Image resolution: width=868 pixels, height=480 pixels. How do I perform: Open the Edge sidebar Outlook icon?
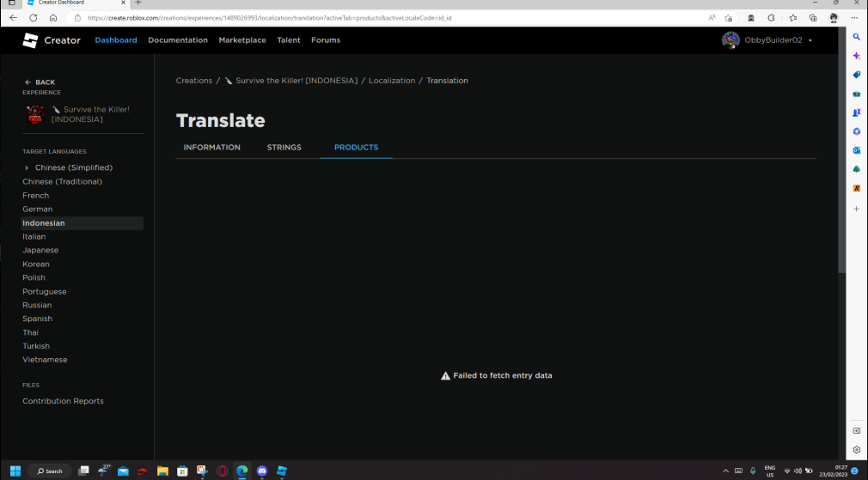[856, 150]
